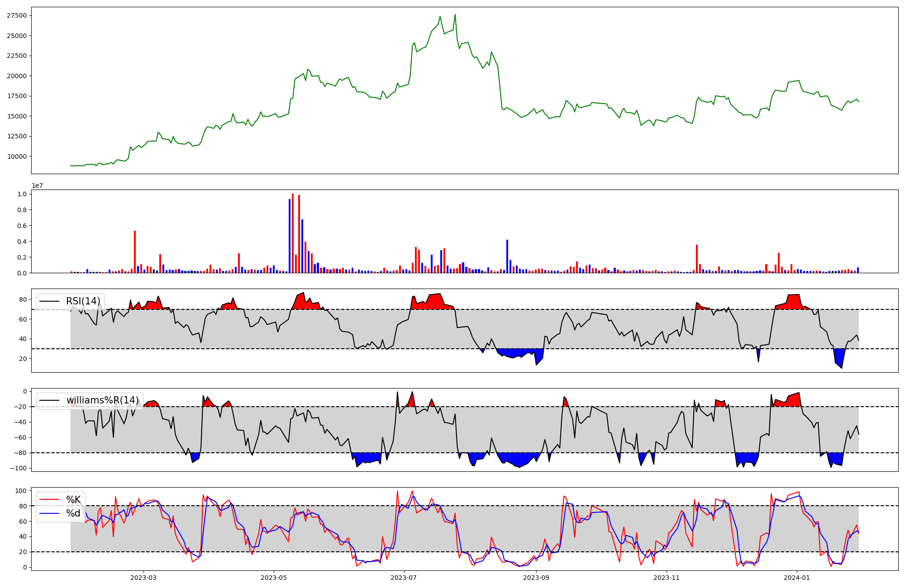Viewport: 905px width, 588px height.
Task: Select the 22500 price axis label
Action: click(16, 56)
